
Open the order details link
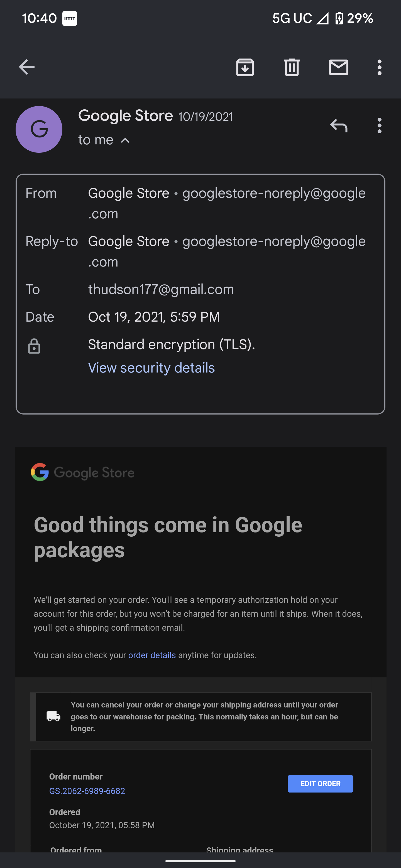coord(152,655)
